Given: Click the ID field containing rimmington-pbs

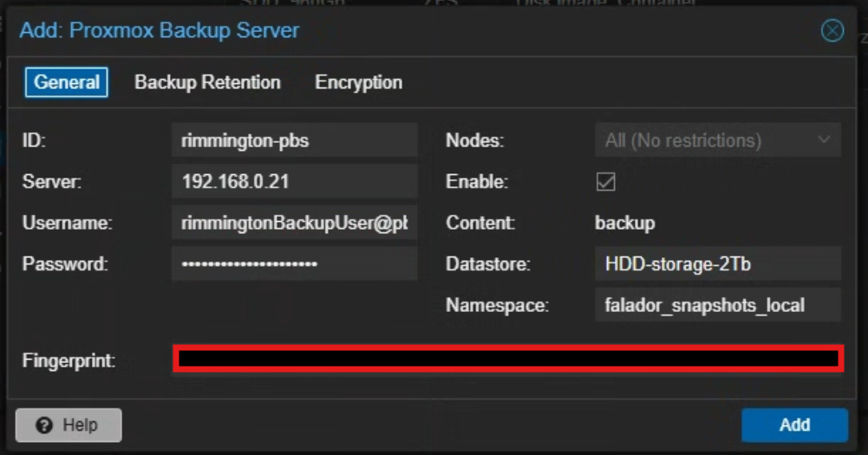Looking at the screenshot, I should pyautogui.click(x=295, y=140).
